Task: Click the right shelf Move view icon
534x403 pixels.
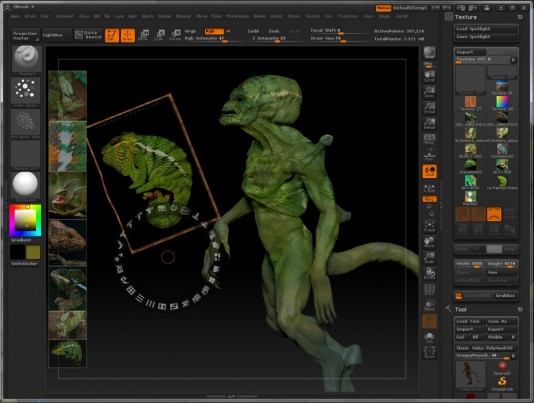Action: pos(429,242)
